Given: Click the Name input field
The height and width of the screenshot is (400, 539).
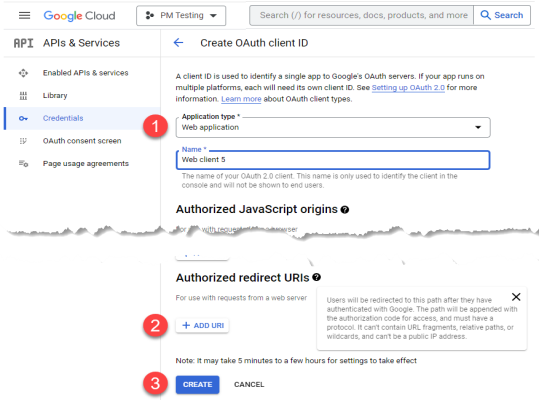Looking at the screenshot, I should click(x=333, y=160).
